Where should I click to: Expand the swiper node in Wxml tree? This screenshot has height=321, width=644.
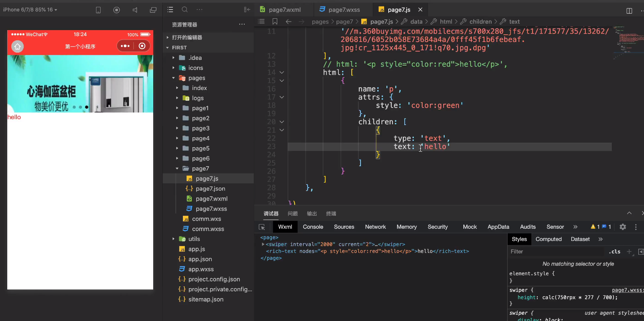pos(263,244)
